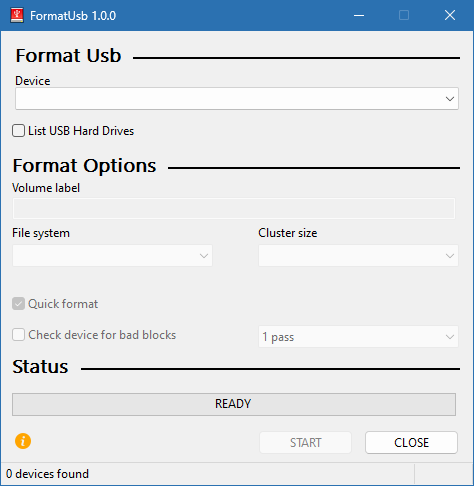This screenshot has width=474, height=486.
Task: Expand the Cluster size dropdown
Action: click(x=358, y=256)
